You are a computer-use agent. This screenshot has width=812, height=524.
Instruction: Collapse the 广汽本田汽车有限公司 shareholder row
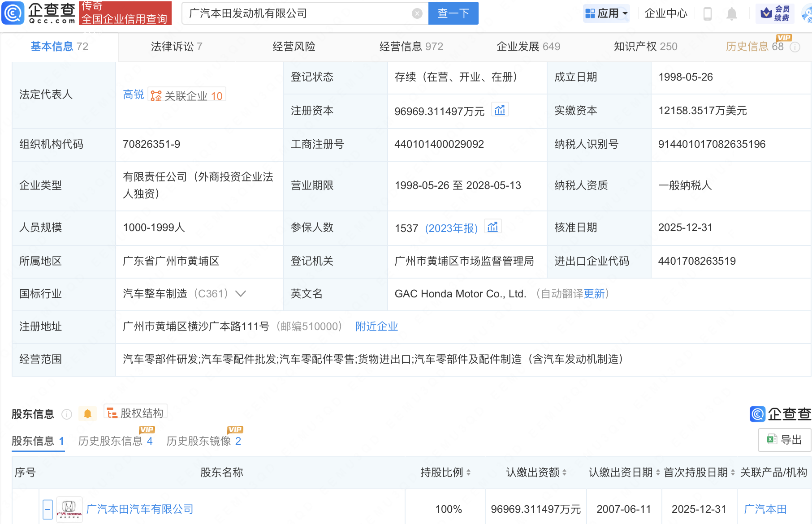point(48,509)
